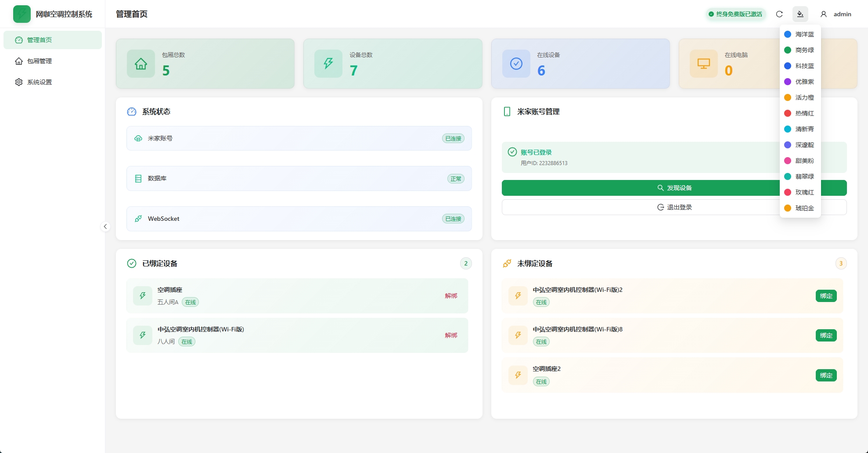Screen dimensions: 868x453
Task: Go to 系统设置 in the sidebar
Action: pyautogui.click(x=40, y=82)
